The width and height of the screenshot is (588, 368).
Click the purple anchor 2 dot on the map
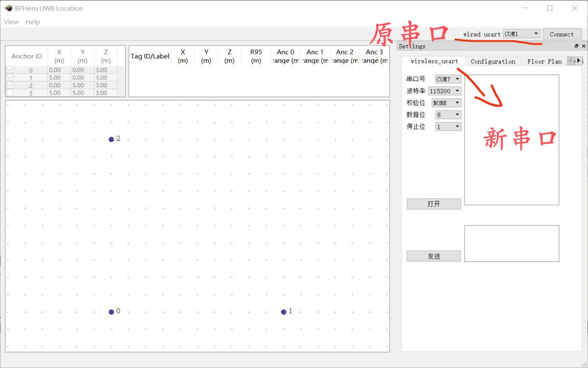point(111,139)
